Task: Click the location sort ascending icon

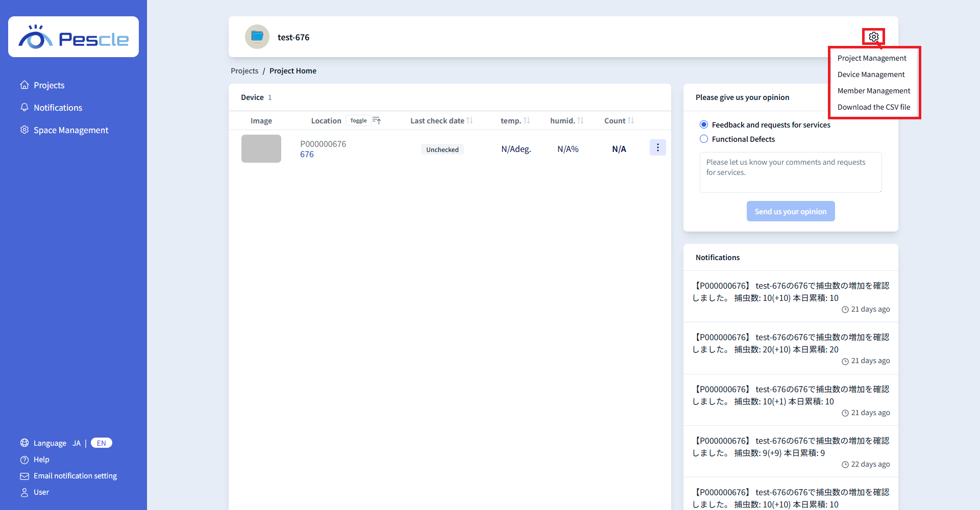Action: [377, 121]
